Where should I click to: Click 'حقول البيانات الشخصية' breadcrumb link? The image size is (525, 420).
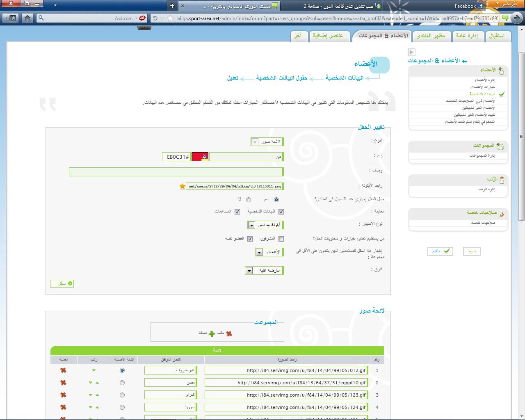tap(282, 78)
